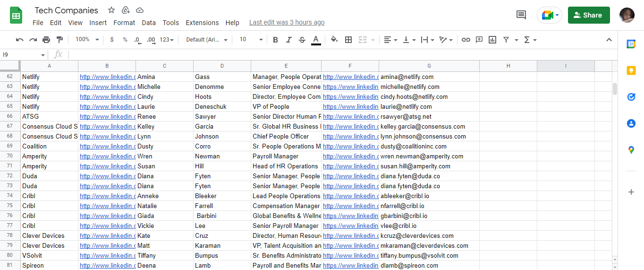Open the font size dropdown
Screen dimensions: 644x270
tap(251, 40)
